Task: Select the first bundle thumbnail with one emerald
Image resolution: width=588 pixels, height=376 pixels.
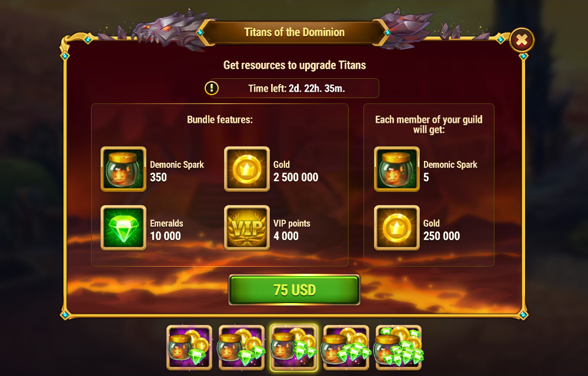Action: [189, 348]
